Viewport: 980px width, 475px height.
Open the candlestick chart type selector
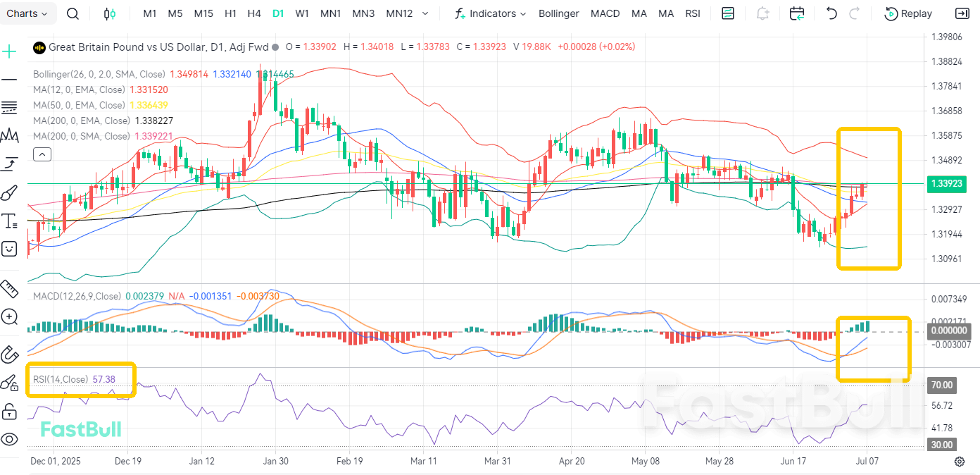[109, 13]
